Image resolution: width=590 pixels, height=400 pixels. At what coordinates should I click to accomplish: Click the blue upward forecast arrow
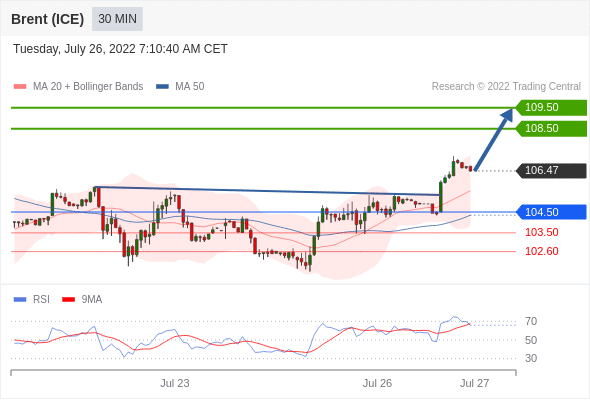[x=494, y=139]
